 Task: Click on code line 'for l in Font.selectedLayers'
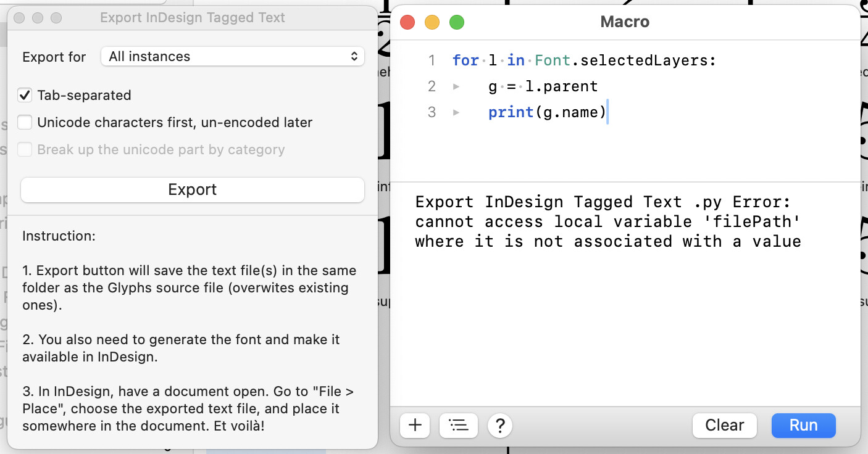tap(583, 60)
